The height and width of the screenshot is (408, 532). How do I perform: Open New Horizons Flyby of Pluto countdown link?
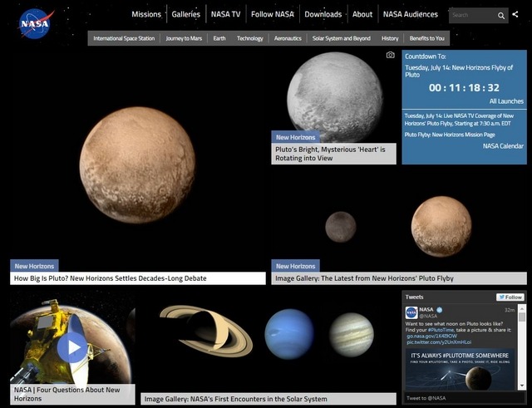(459, 71)
